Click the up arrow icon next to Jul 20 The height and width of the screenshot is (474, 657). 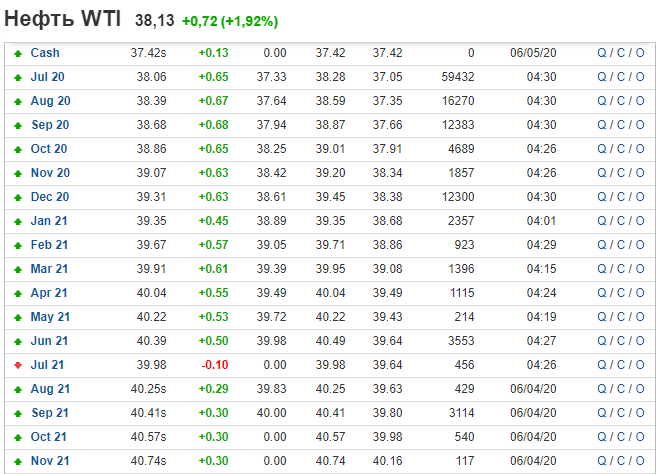(x=18, y=77)
